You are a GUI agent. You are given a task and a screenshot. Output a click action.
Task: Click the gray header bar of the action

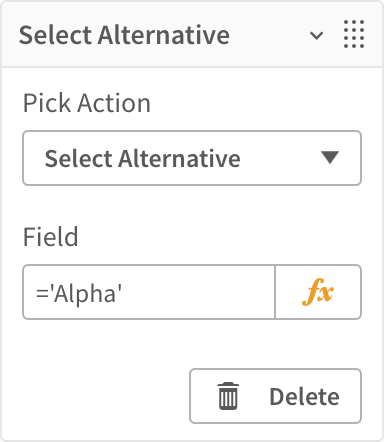click(x=192, y=34)
